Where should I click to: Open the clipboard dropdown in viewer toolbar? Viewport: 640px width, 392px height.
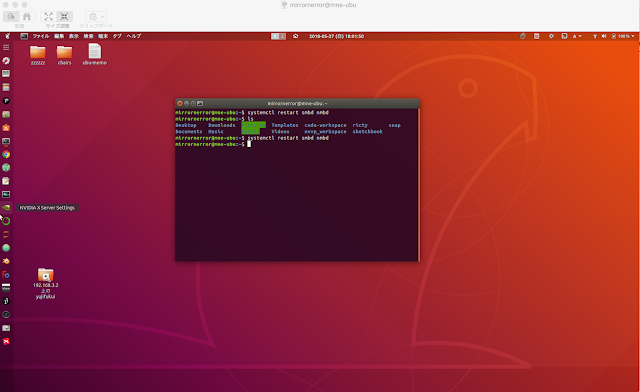pyautogui.click(x=96, y=17)
